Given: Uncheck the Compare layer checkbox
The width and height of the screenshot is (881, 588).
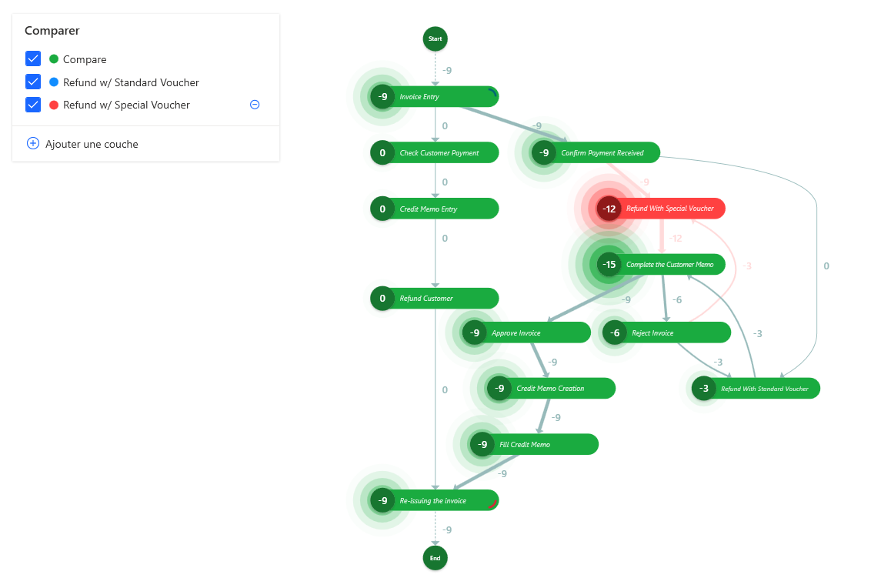Looking at the screenshot, I should [x=33, y=59].
